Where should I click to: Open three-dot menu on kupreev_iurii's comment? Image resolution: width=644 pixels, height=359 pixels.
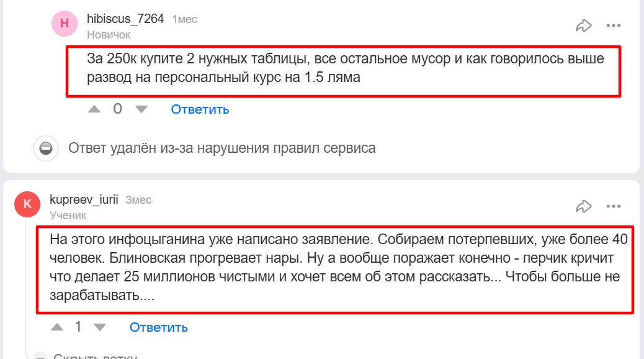tap(613, 206)
